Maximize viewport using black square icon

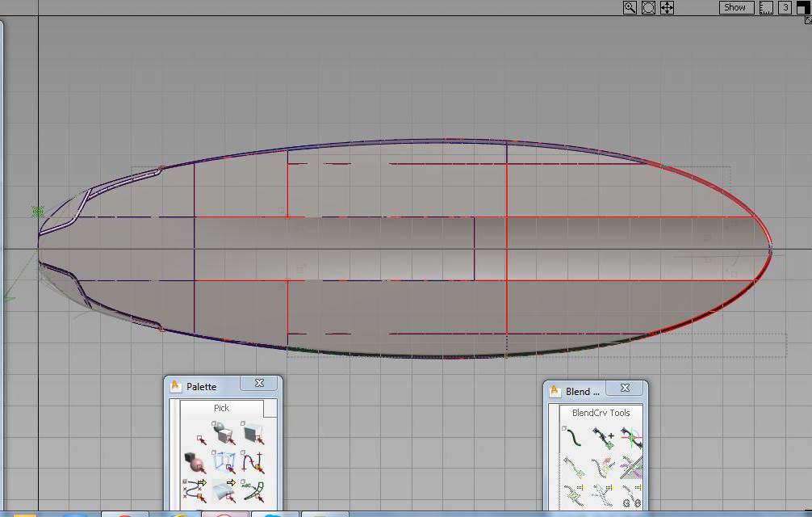click(802, 6)
